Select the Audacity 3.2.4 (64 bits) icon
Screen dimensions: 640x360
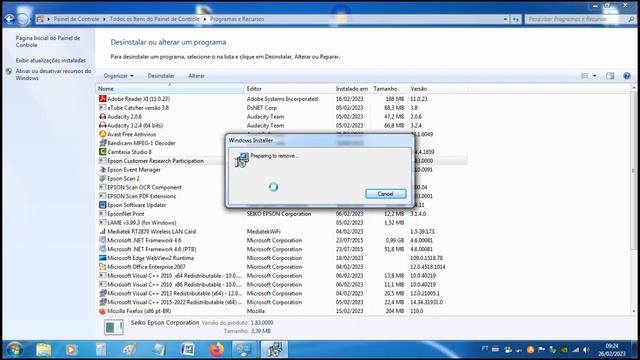(102, 125)
